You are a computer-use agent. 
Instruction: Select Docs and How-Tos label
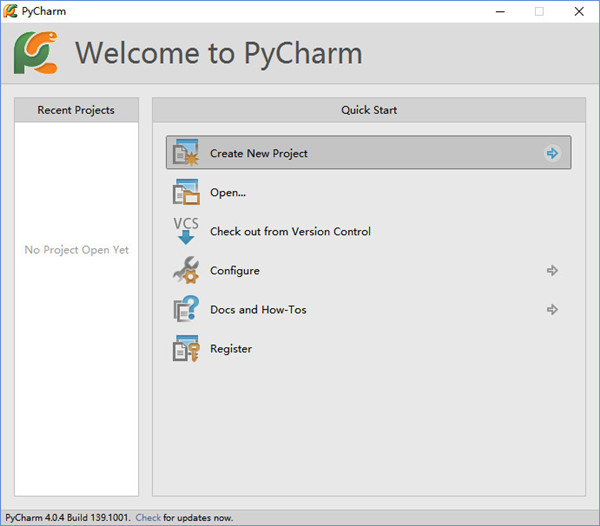(258, 309)
